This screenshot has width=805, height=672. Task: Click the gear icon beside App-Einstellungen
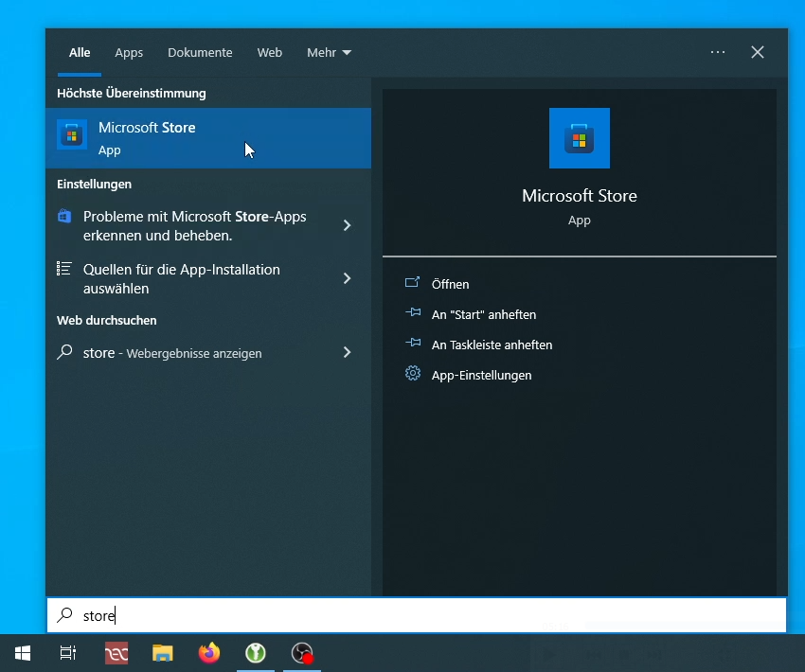(x=413, y=373)
